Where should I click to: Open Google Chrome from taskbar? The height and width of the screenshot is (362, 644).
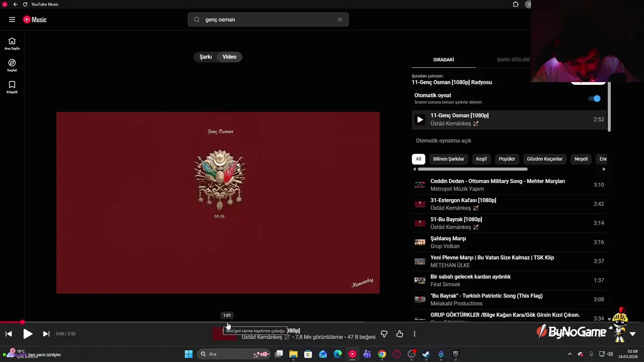(x=382, y=354)
